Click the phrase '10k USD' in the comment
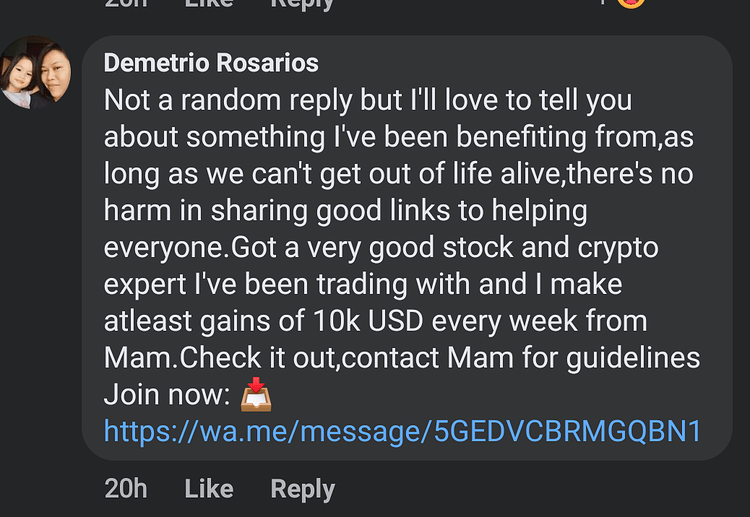The height and width of the screenshot is (517, 750). (368, 320)
